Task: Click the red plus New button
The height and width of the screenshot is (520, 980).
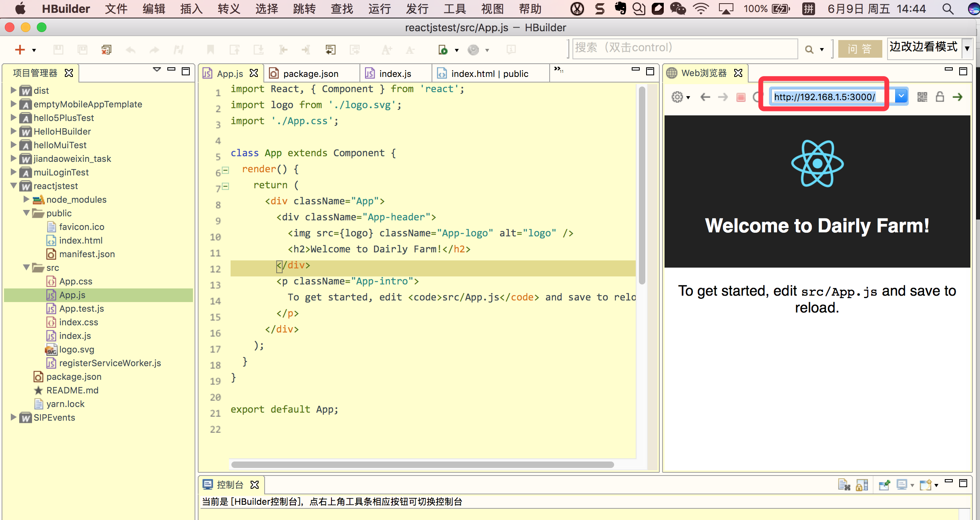Action: click(x=20, y=50)
